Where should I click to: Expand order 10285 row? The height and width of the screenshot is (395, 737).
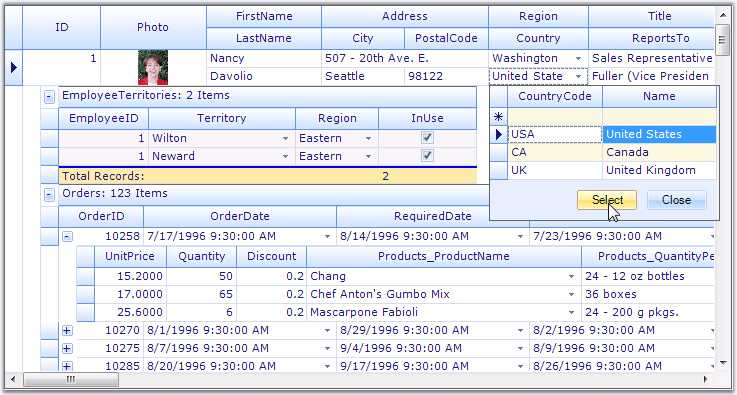click(x=67, y=366)
